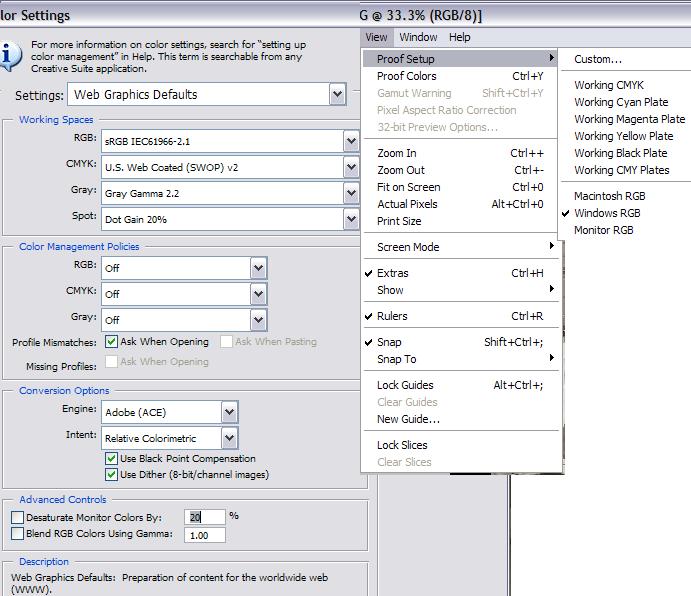Choose Zoom Out from View menu
691x596 pixels.
pos(460,170)
